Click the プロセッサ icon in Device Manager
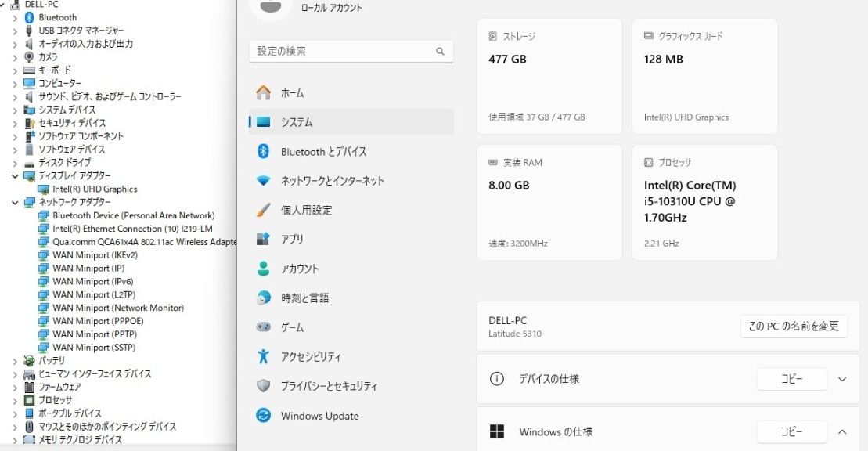Screen dimensions: 868x451 pyautogui.click(x=29, y=400)
